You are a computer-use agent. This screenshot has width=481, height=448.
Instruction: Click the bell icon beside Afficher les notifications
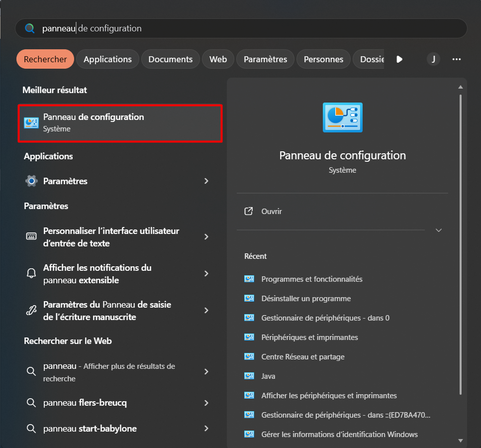coord(31,273)
